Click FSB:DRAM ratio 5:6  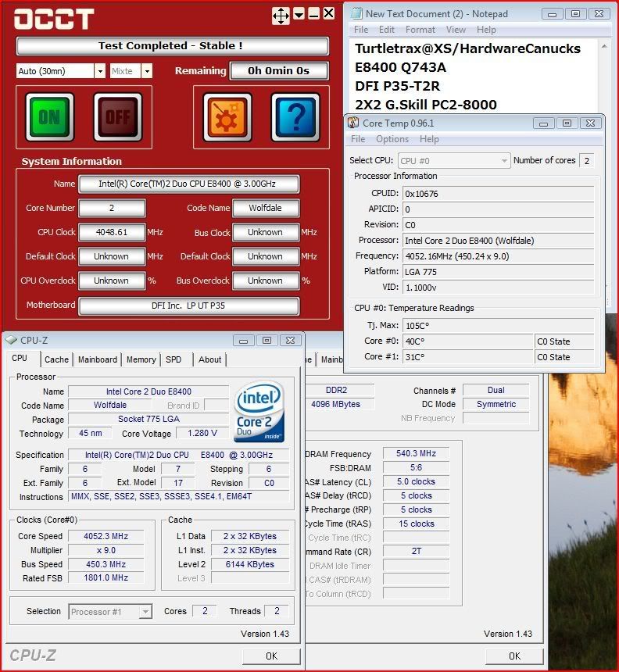(416, 467)
